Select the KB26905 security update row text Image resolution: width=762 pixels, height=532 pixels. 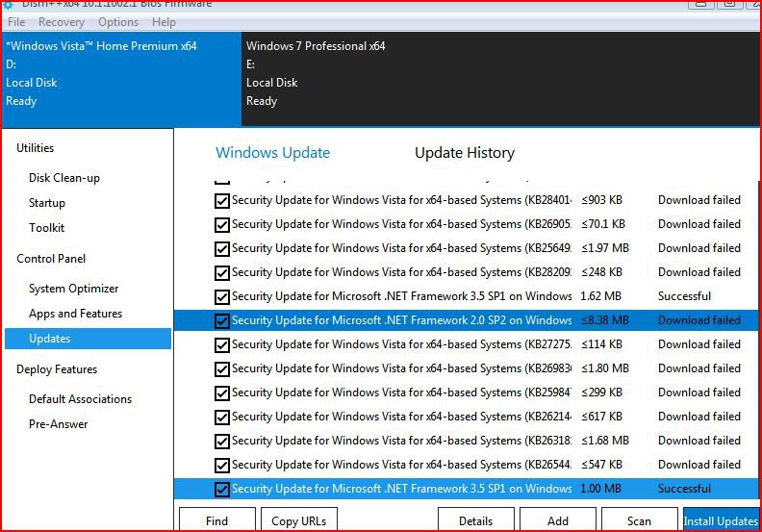(x=402, y=224)
